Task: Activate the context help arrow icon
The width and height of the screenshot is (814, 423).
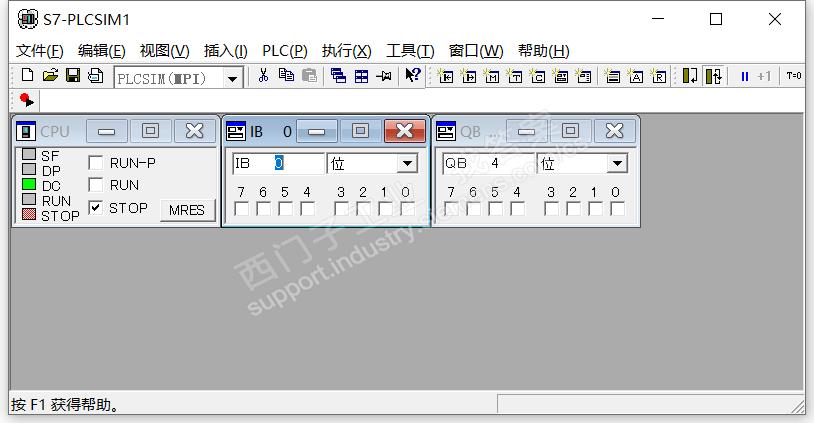Action: pyautogui.click(x=413, y=76)
